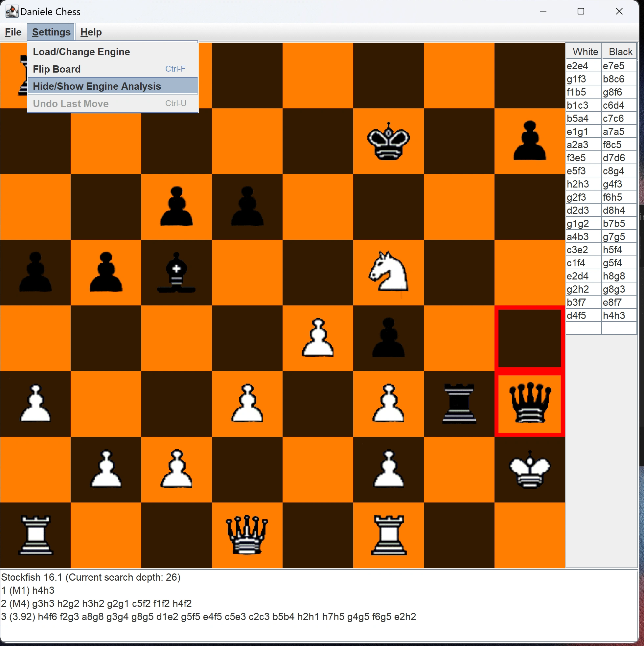
Task: Click the white pawn on c2
Action: [x=177, y=469]
